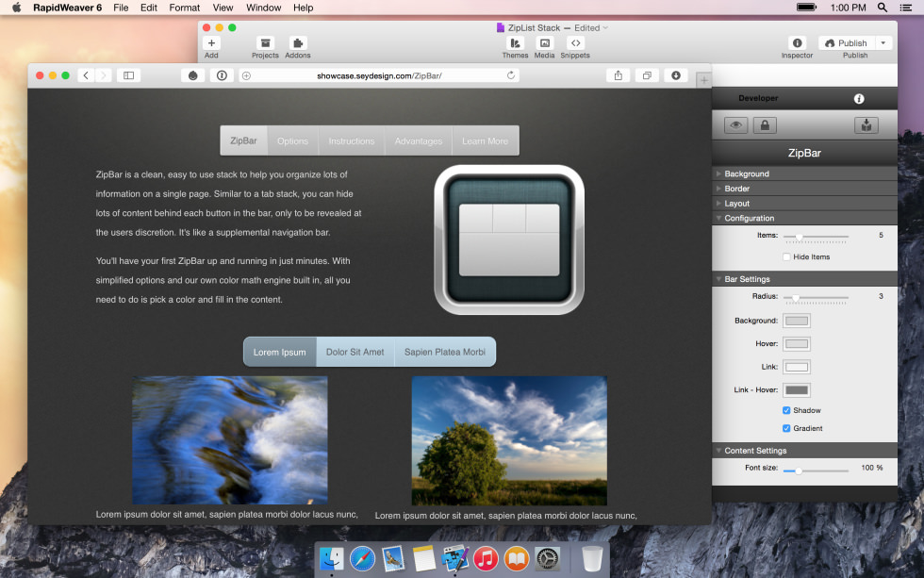Click the Items slider
Image resolution: width=924 pixels, height=578 pixels.
[x=816, y=237]
